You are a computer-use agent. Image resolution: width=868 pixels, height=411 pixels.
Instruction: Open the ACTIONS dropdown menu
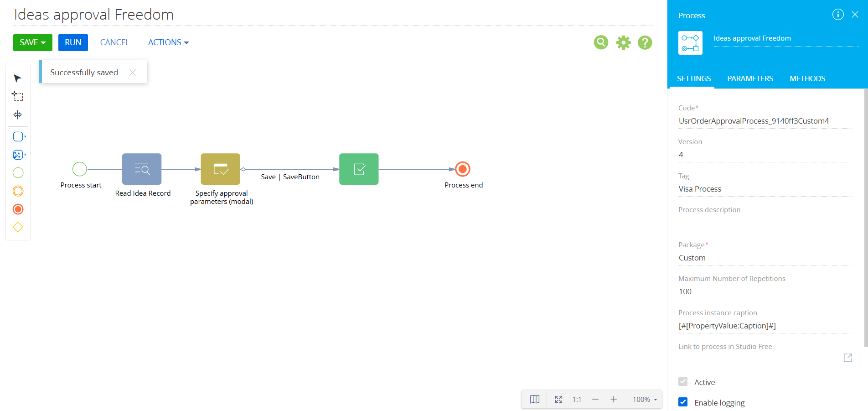click(168, 42)
